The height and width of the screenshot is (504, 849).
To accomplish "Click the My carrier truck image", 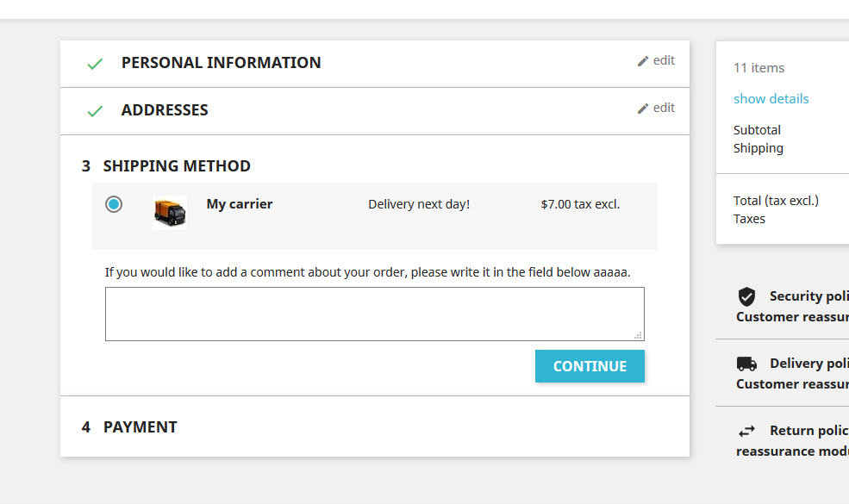I will pyautogui.click(x=170, y=212).
